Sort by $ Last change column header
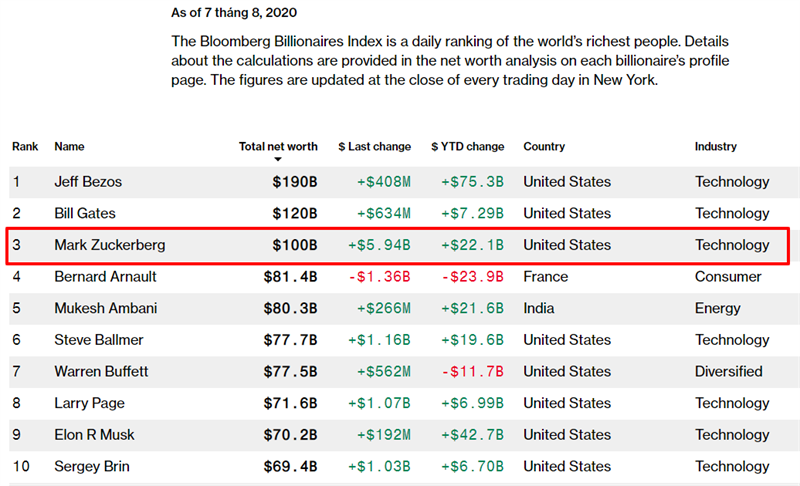The image size is (800, 486). coord(374,147)
